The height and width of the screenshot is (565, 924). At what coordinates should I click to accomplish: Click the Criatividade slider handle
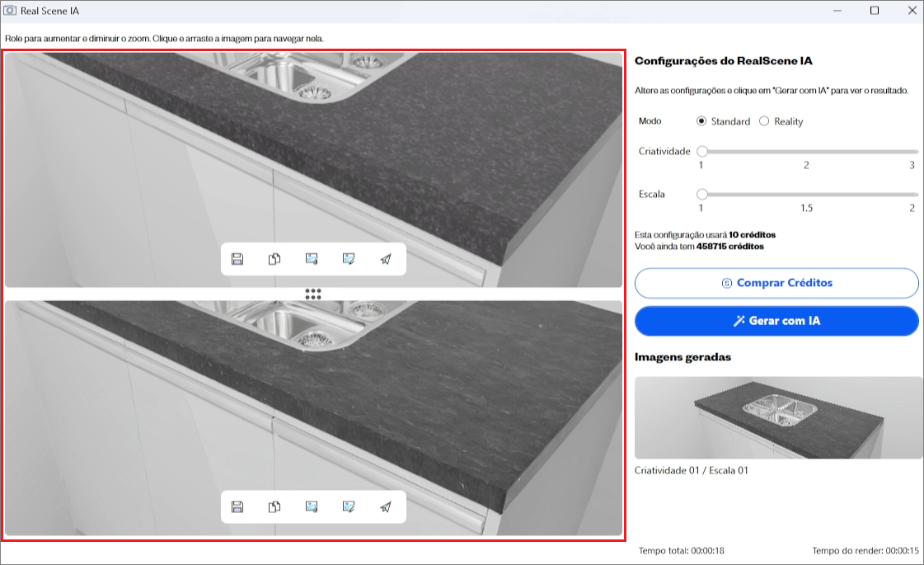(701, 152)
